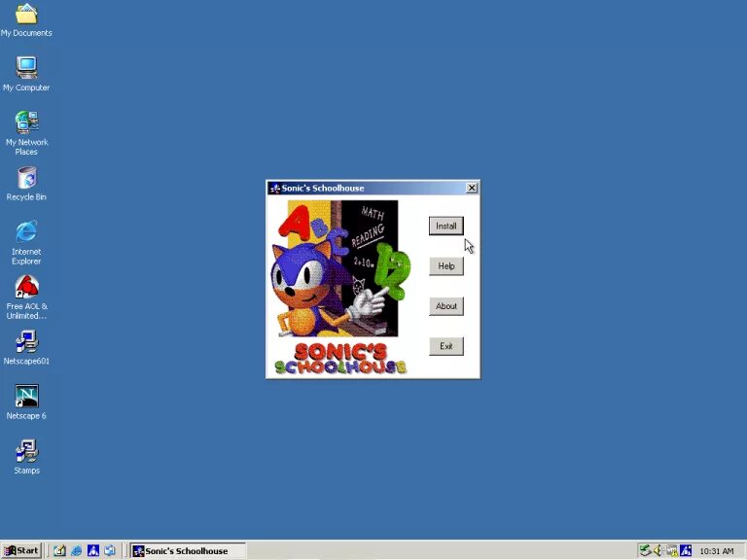Click the About button

coord(445,305)
